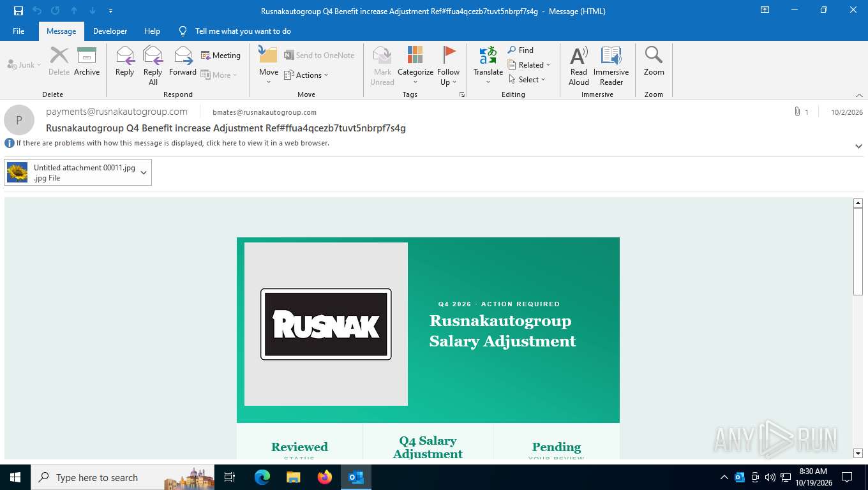The width and height of the screenshot is (868, 490).
Task: Forward this email message
Action: pyautogui.click(x=183, y=62)
